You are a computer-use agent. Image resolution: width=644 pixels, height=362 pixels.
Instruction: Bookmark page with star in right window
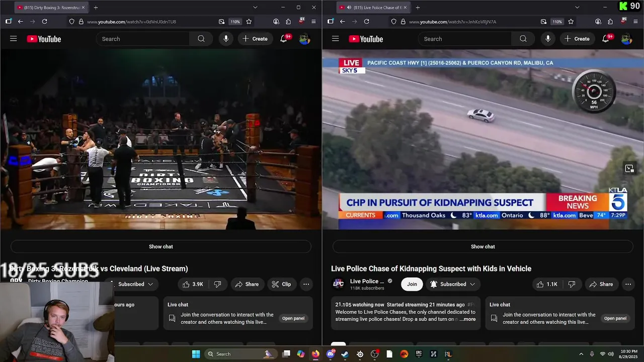(x=571, y=22)
